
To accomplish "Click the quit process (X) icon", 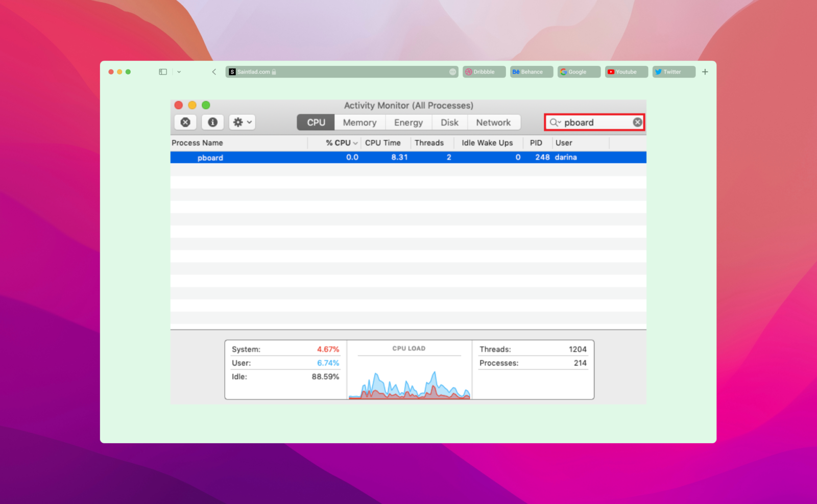I will coord(185,122).
